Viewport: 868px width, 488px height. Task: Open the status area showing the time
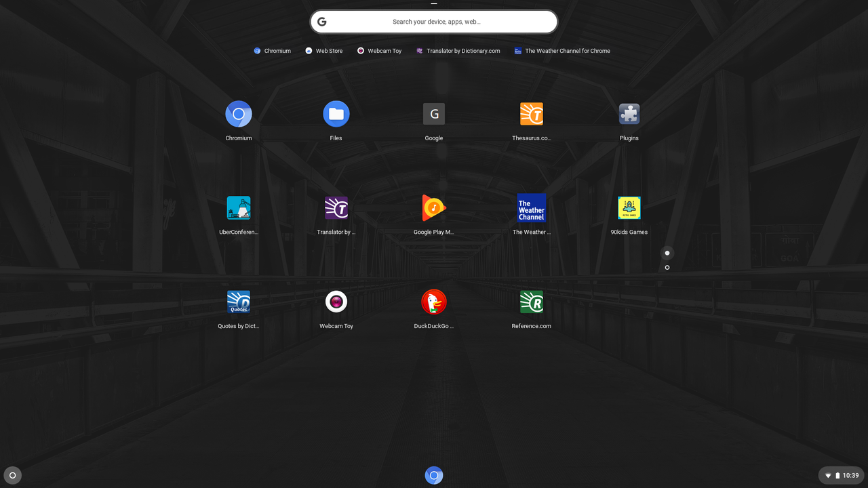click(841, 475)
